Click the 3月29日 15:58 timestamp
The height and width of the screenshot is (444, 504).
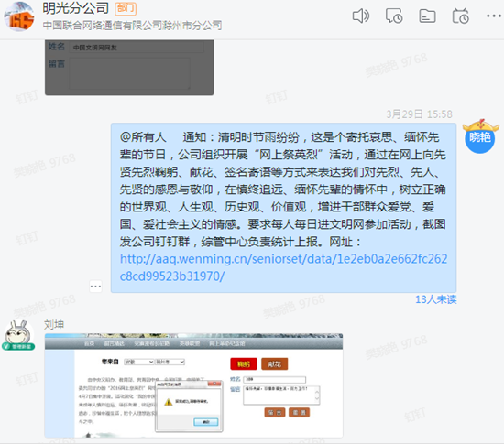pyautogui.click(x=419, y=114)
